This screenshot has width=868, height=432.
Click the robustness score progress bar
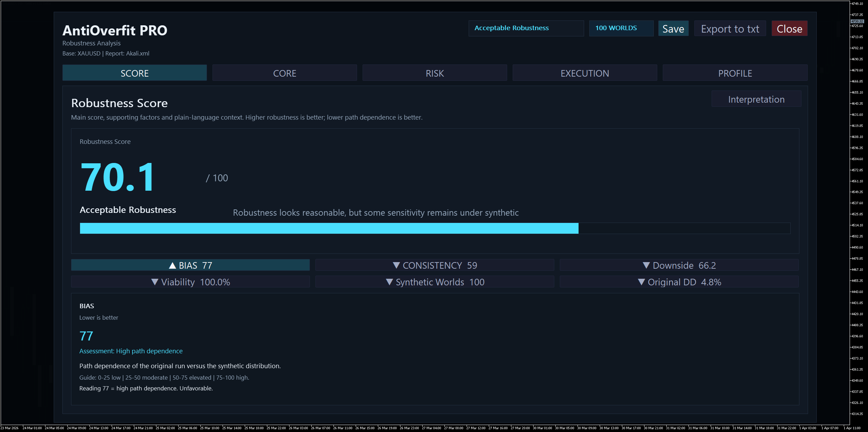435,228
